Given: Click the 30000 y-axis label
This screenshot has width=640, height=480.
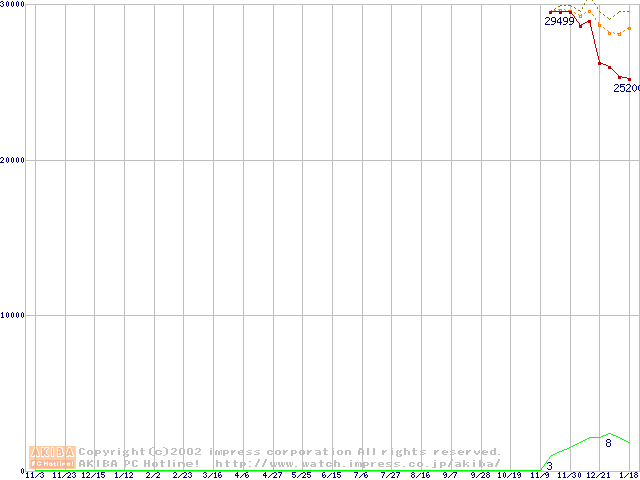Looking at the screenshot, I should pos(13,5).
